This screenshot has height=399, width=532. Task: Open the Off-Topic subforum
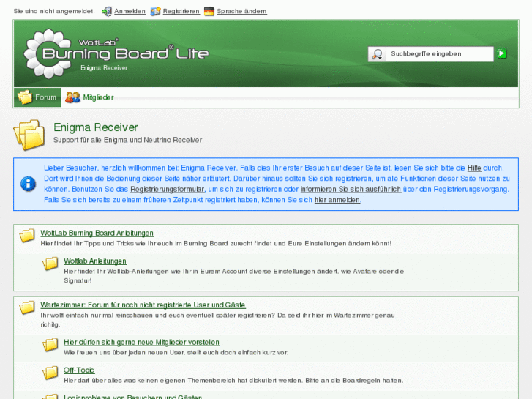pyautogui.click(x=79, y=370)
